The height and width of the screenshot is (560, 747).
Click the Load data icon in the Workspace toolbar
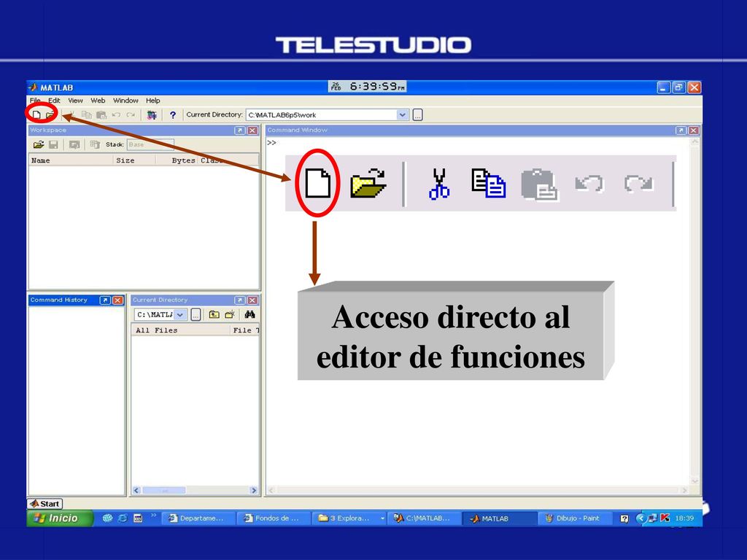point(39,144)
